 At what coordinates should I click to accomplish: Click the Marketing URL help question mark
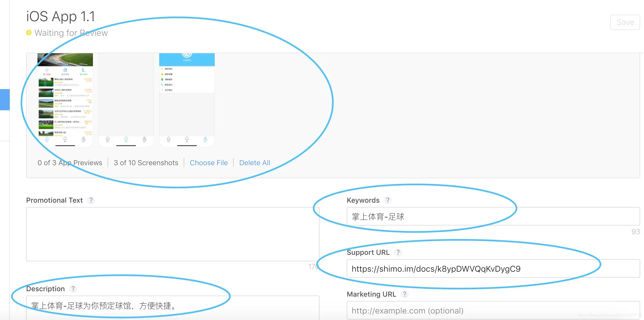[x=405, y=294]
